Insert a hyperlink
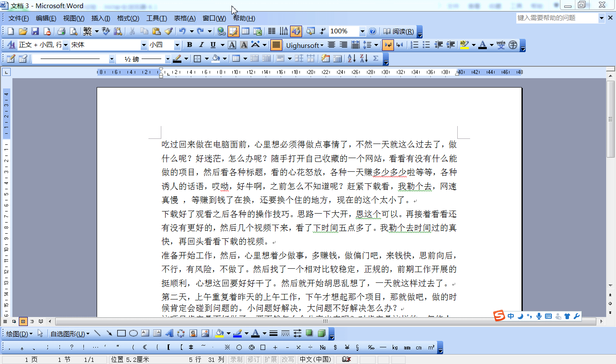Viewport: 616px width, 364px height. click(x=221, y=31)
